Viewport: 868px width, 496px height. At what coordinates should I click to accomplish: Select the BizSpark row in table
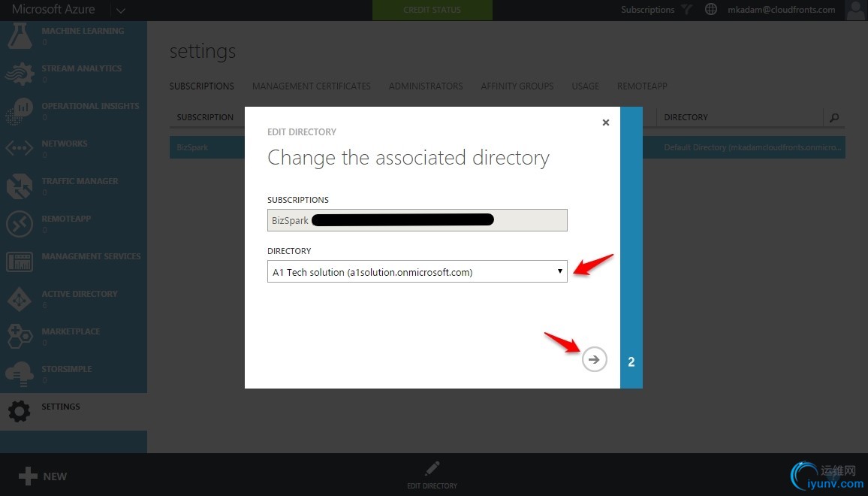[x=507, y=147]
